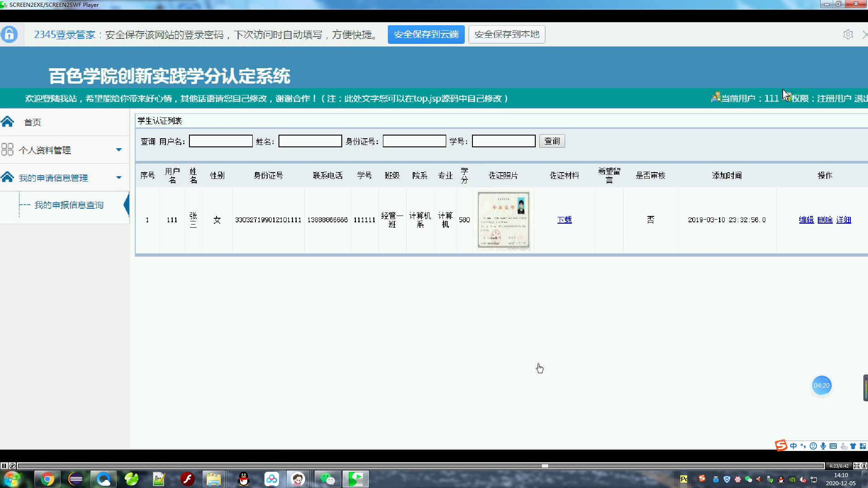Image resolution: width=868 pixels, height=488 pixels.
Task: Click the 查询 search button
Action: click(552, 141)
